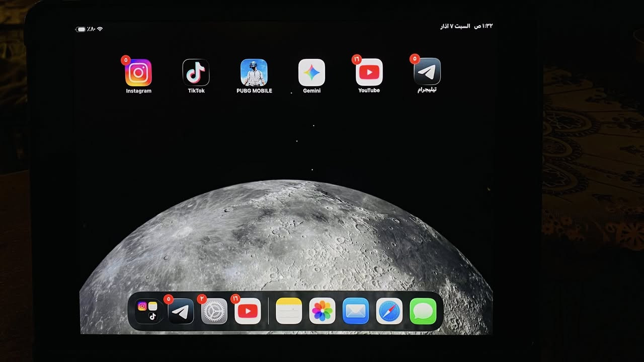Tap the Wi-Fi icon in status bar
This screenshot has width=644, height=362.
[100, 29]
